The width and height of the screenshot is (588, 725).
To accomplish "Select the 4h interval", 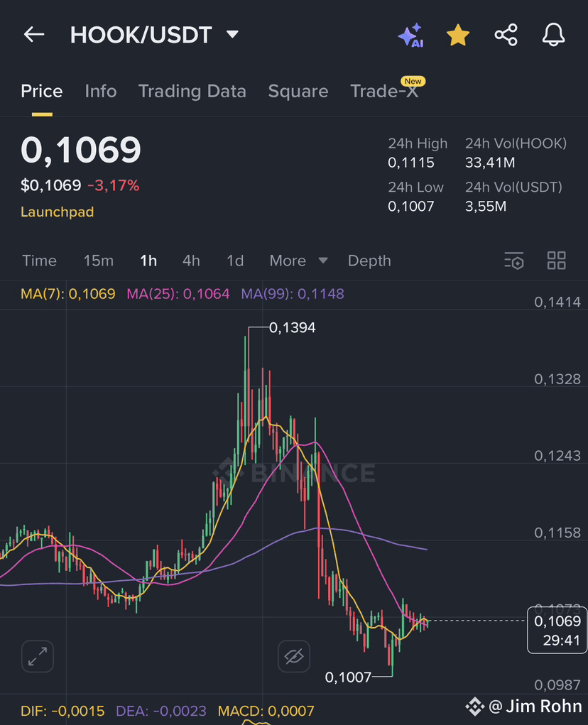I will point(191,261).
